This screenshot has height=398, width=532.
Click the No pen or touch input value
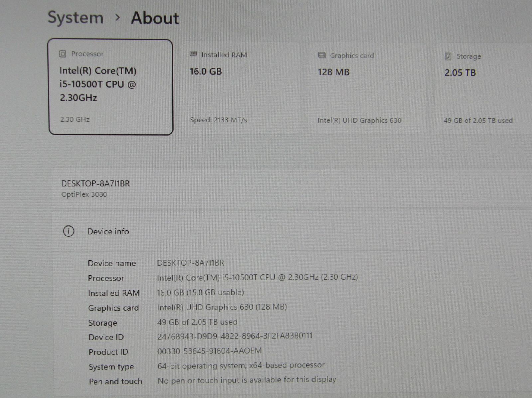pos(247,380)
